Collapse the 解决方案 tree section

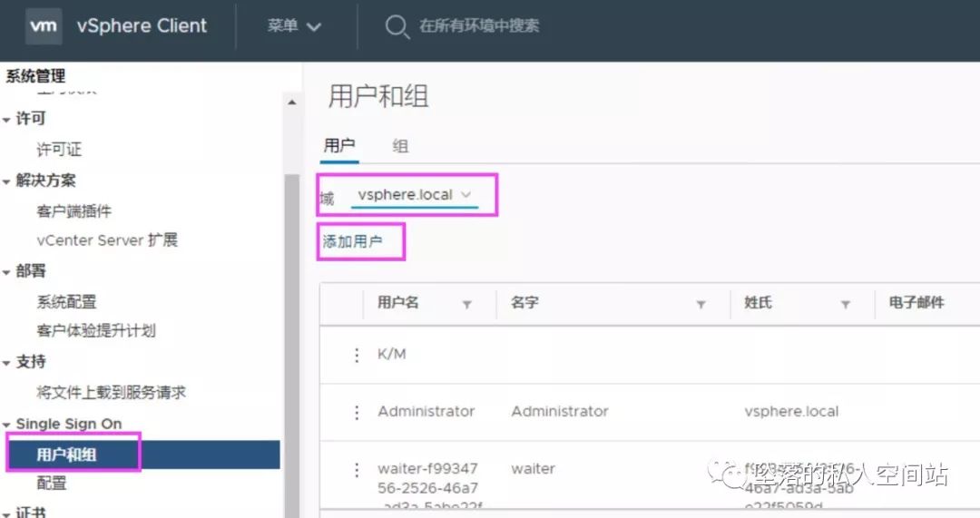6,181
